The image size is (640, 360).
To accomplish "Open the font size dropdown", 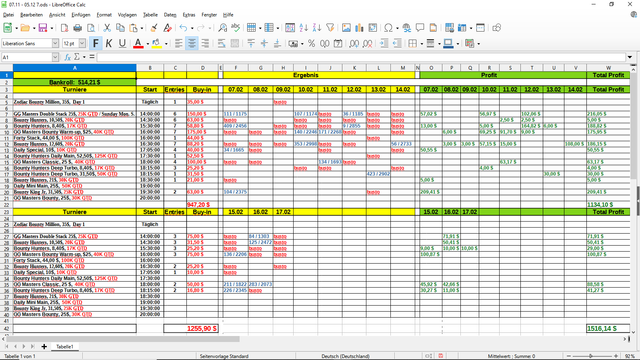I will (x=82, y=43).
